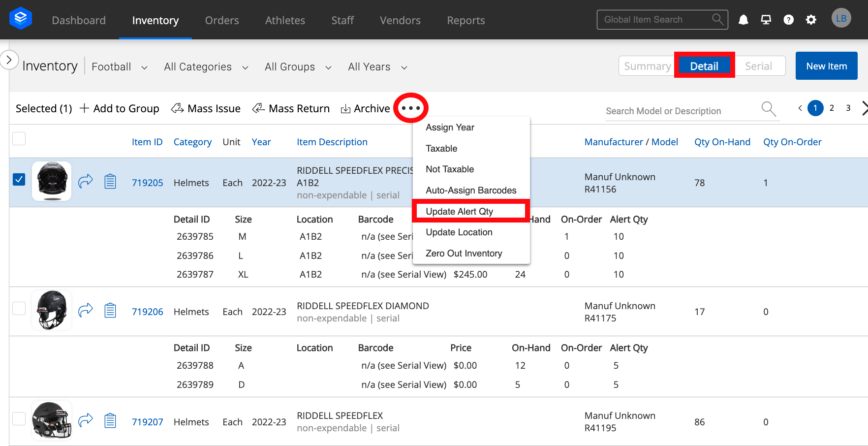Image resolution: width=868 pixels, height=446 pixels.
Task: Click share arrow icon for item 719207
Action: coord(86,420)
